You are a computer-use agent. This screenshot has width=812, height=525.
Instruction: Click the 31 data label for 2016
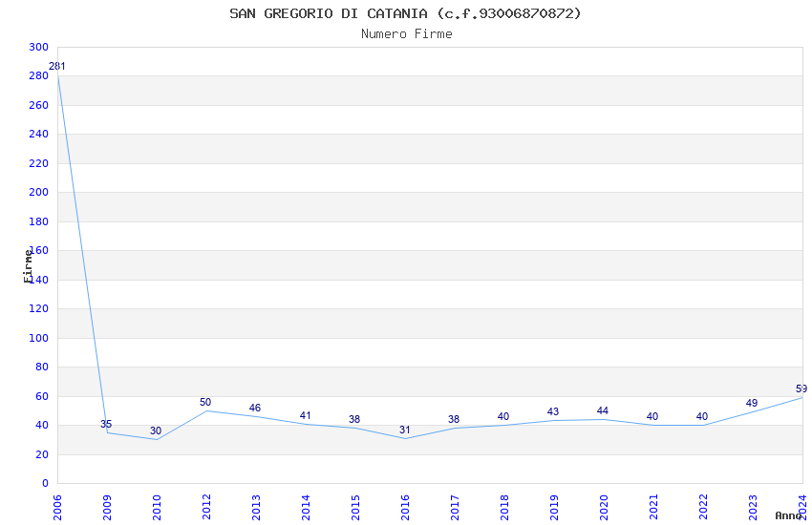(x=404, y=430)
